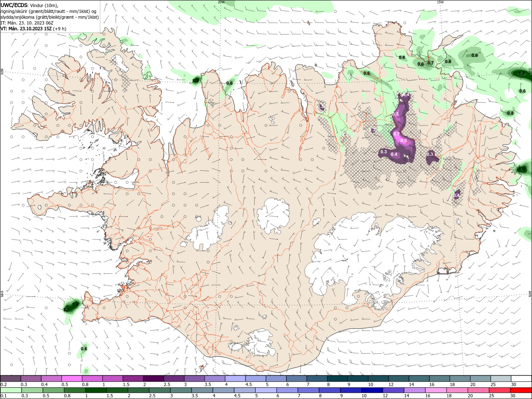The height and width of the screenshot is (399, 532).
Task: Click the 1.8 rain value on the east coast
Action: tap(522, 169)
